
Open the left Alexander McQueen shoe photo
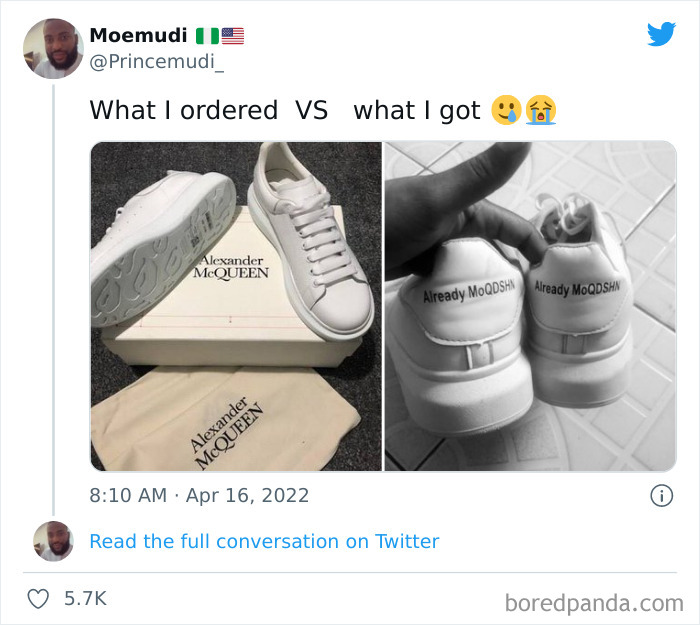236,306
